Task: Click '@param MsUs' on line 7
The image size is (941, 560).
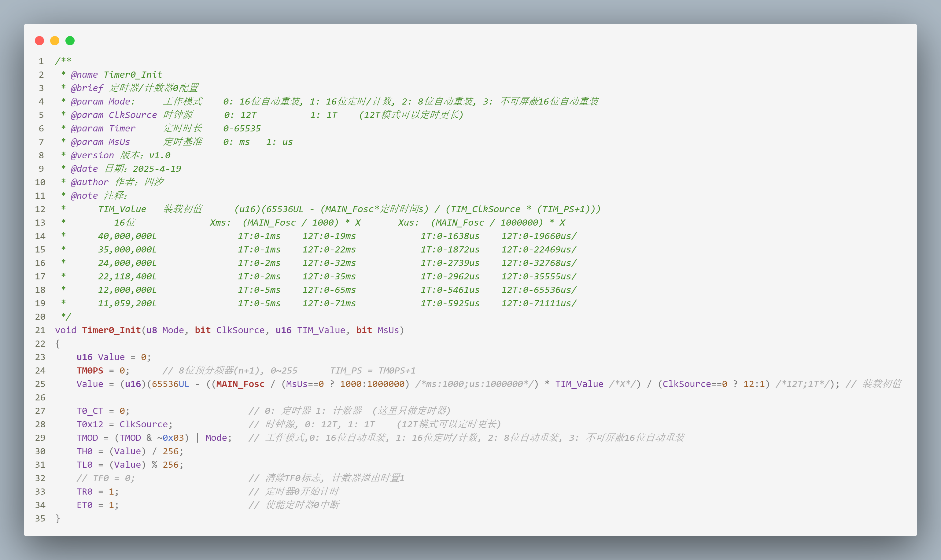Action: (x=100, y=142)
